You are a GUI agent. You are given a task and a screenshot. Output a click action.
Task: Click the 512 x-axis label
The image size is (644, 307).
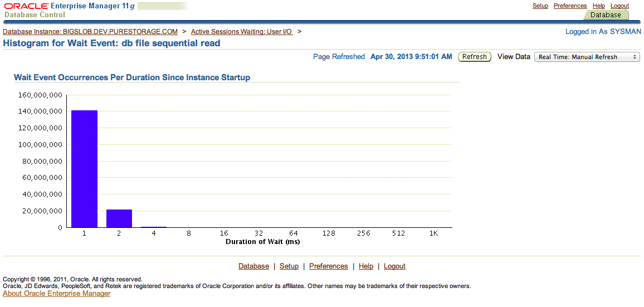(398, 233)
